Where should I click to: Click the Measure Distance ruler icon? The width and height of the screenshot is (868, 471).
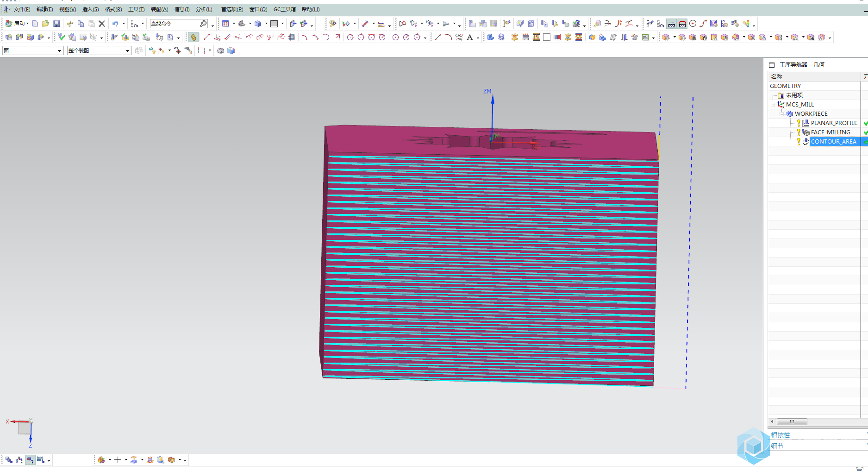381,24
